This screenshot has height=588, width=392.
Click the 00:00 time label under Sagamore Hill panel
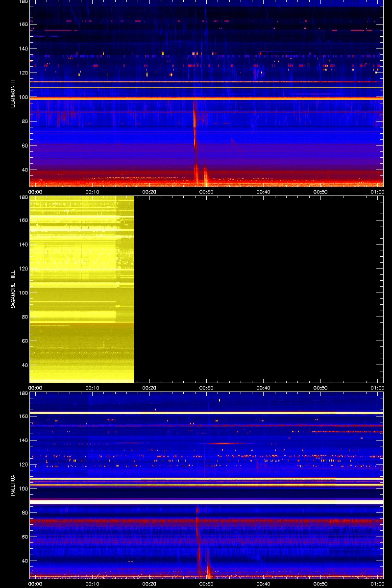35,388
